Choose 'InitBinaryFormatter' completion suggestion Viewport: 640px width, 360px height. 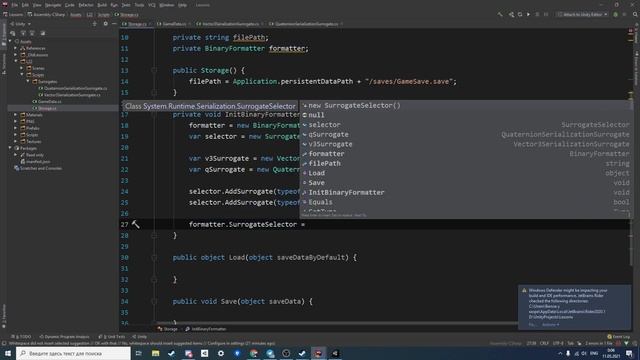[x=465, y=192]
